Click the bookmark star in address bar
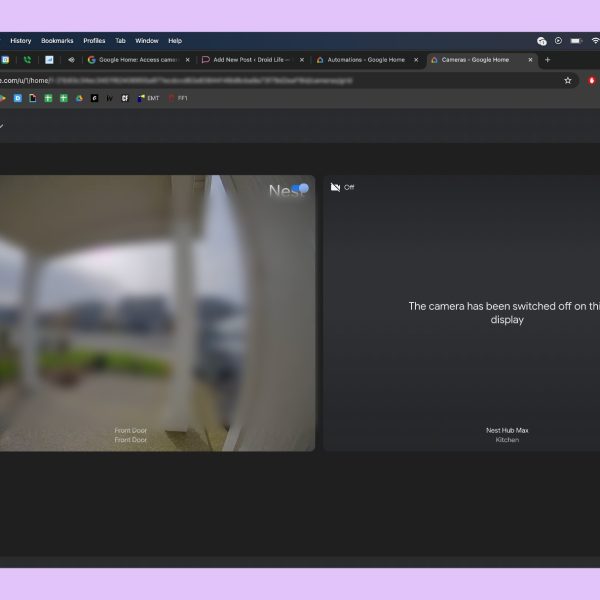Viewport: 600px width, 600px height. 568,80
